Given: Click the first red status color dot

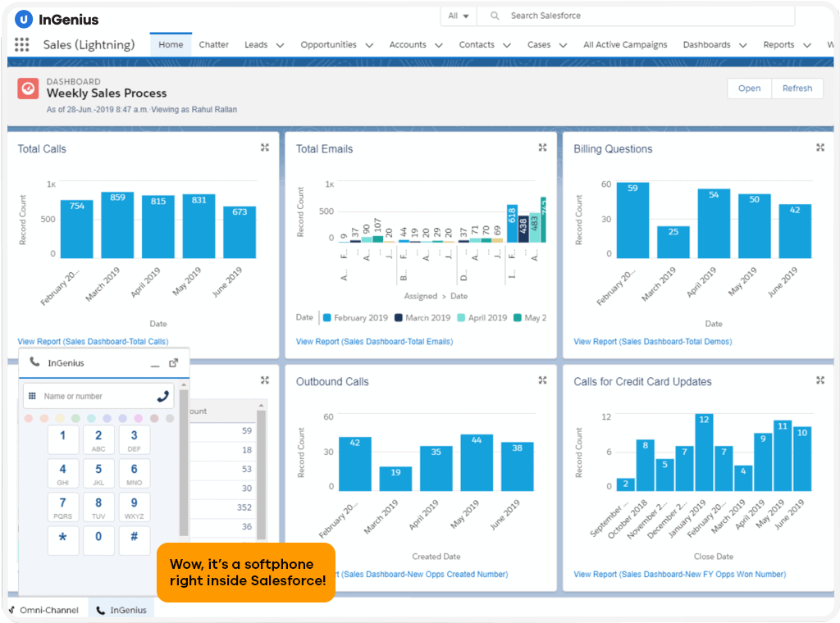Looking at the screenshot, I should (29, 418).
